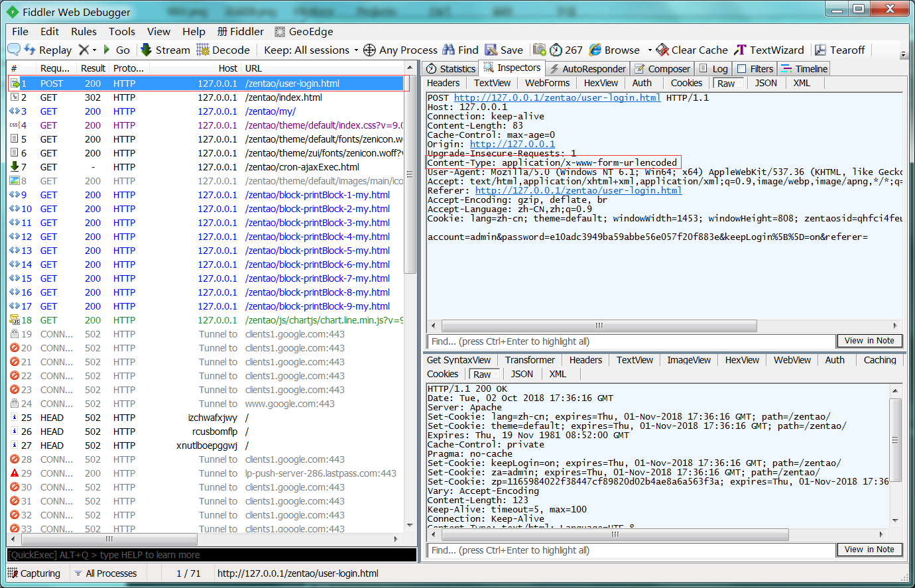Select the request Cookies inspector tab
This screenshot has height=588, width=915.
(x=686, y=83)
